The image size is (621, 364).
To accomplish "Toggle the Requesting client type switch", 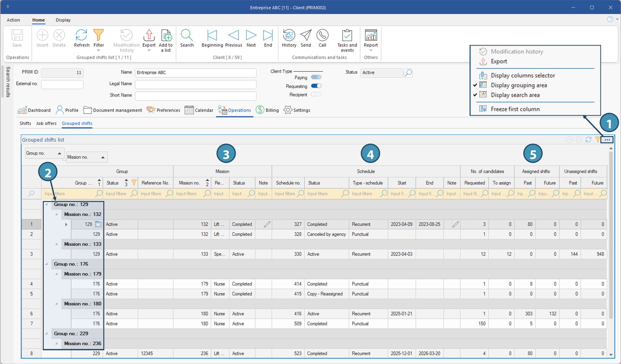I will [316, 86].
